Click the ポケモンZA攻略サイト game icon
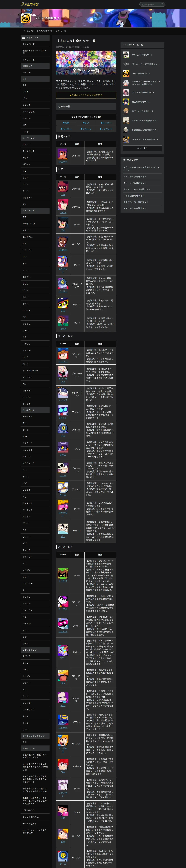This screenshot has width=186, height=868. tap(126, 55)
